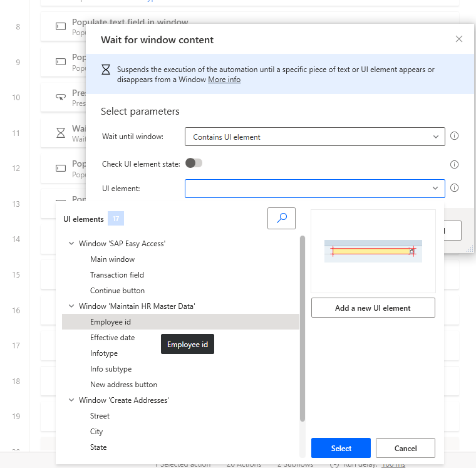Click Window 'SAP Easy Access' tree label
This screenshot has height=468, width=476.
click(122, 244)
